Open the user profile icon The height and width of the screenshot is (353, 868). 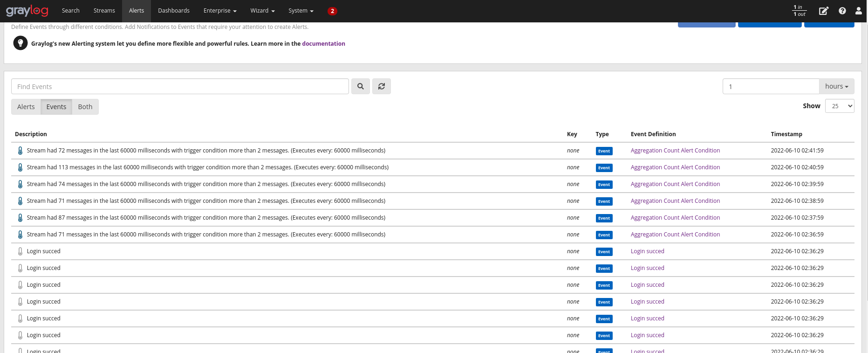[x=858, y=11]
